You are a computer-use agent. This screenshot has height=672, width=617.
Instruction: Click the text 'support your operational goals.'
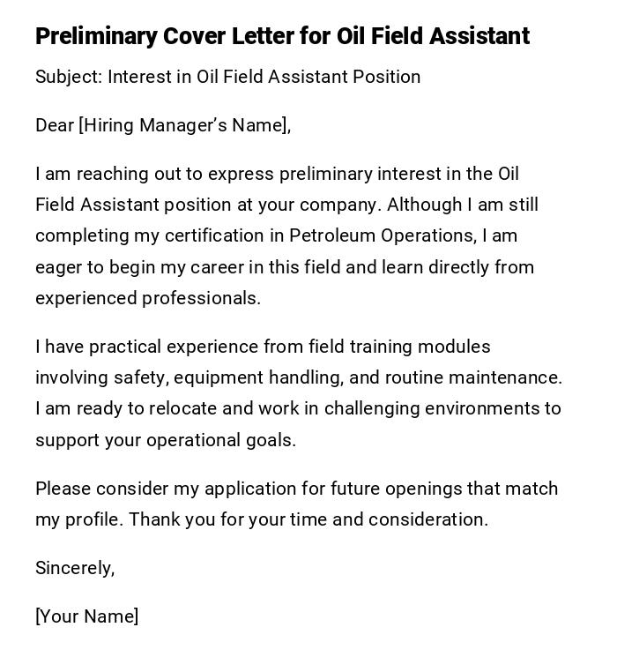tap(166, 440)
